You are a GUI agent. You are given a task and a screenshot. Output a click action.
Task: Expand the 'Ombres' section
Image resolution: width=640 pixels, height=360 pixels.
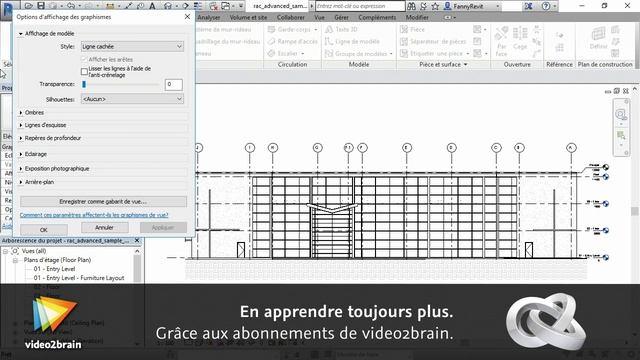pos(21,112)
